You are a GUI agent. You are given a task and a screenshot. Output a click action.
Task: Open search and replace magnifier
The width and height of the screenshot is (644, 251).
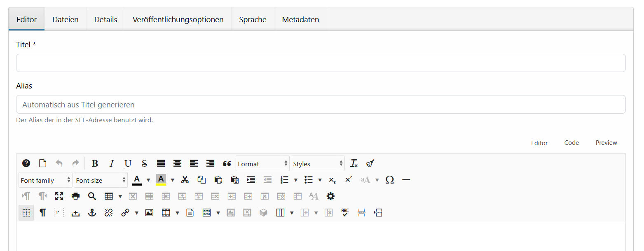pos(92,196)
